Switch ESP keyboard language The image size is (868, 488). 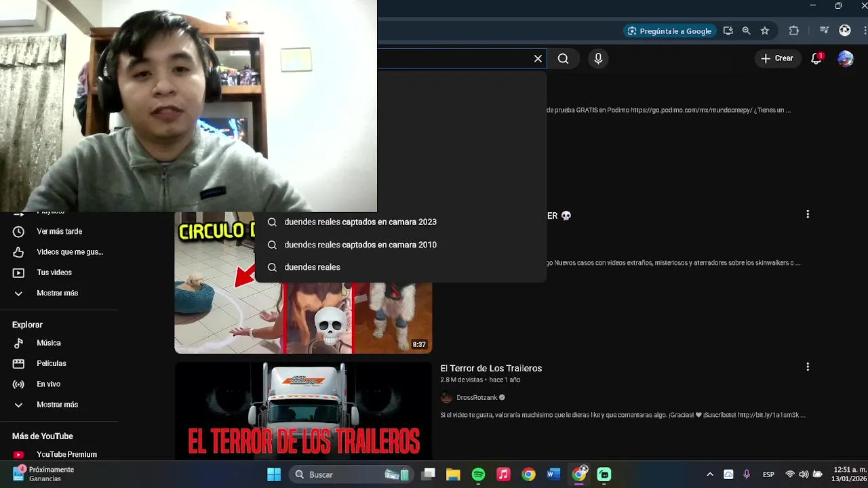768,474
